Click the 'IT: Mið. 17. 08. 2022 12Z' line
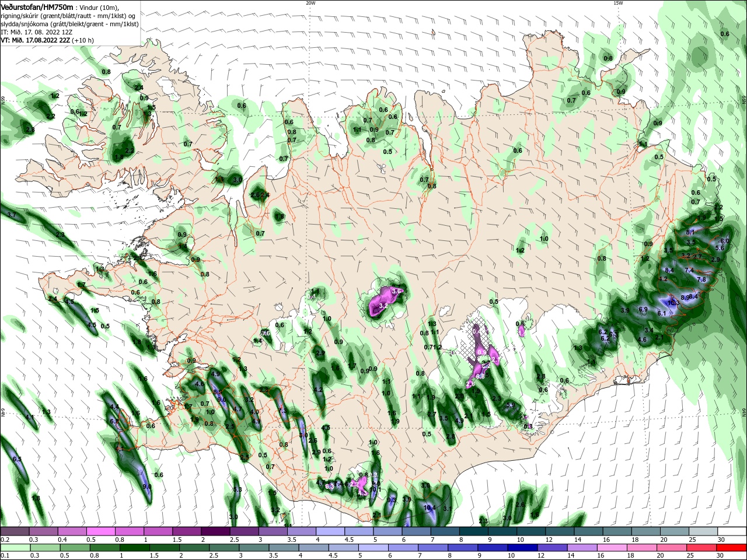 [x=36, y=32]
